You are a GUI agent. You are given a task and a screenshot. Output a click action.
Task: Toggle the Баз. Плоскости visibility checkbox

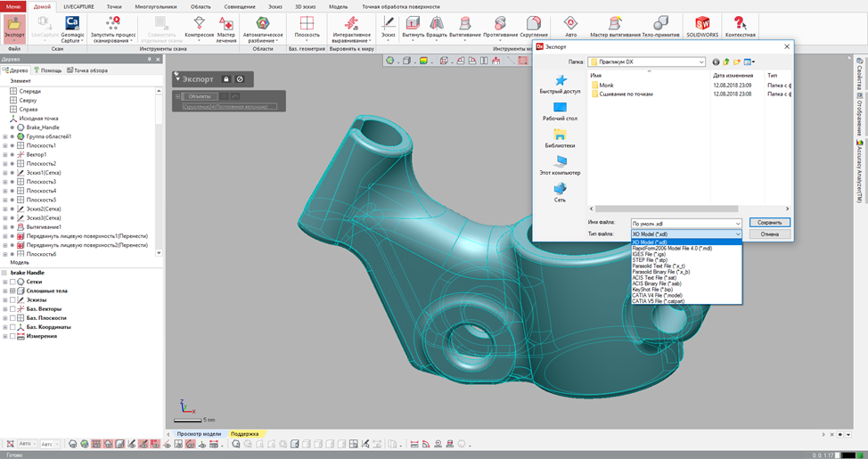tap(12, 318)
